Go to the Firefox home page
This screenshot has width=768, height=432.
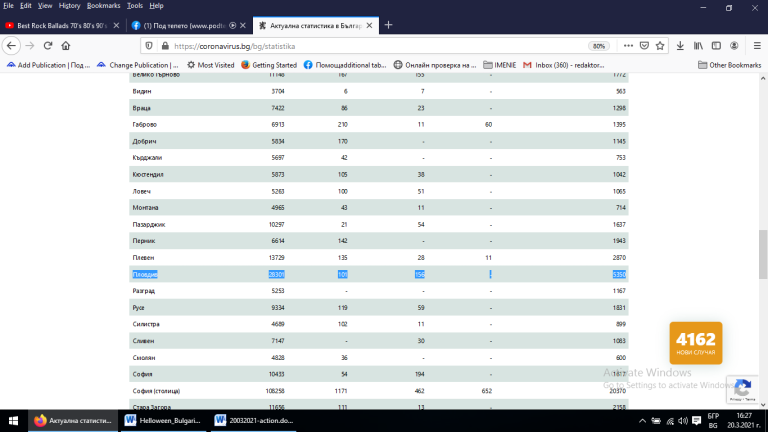click(66, 45)
